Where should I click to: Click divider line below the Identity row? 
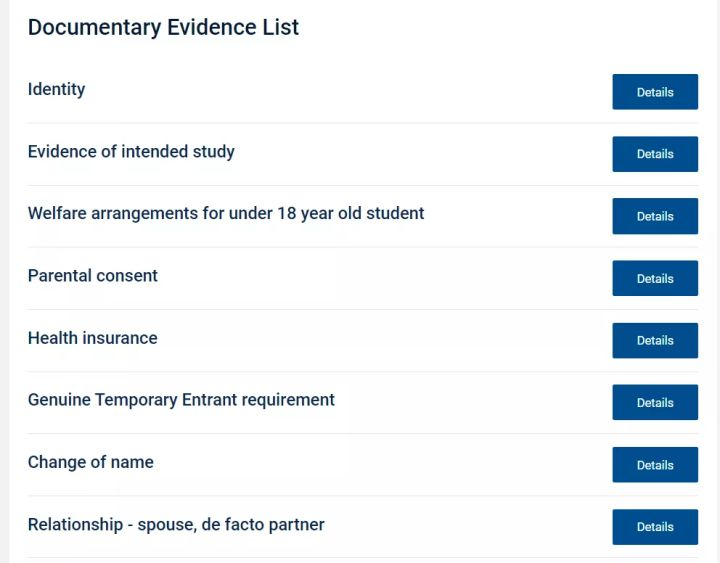[363, 123]
